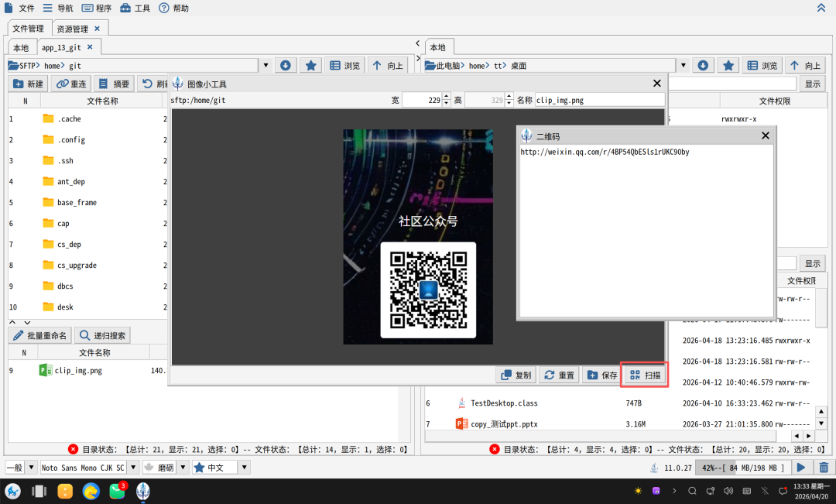Select the desk folder
836x504 pixels.
tap(88, 307)
